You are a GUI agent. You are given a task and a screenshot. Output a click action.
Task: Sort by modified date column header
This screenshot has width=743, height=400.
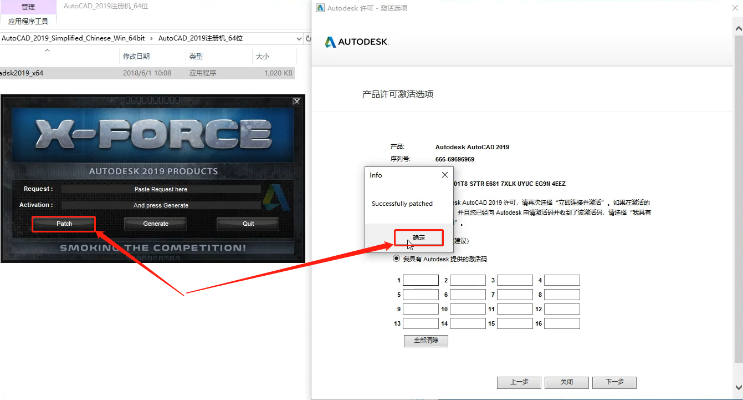click(136, 56)
